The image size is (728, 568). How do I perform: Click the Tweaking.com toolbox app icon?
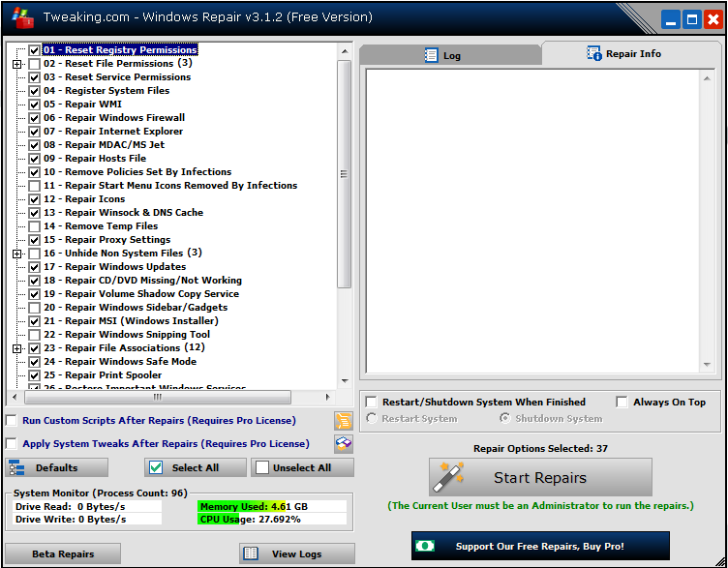[22, 18]
